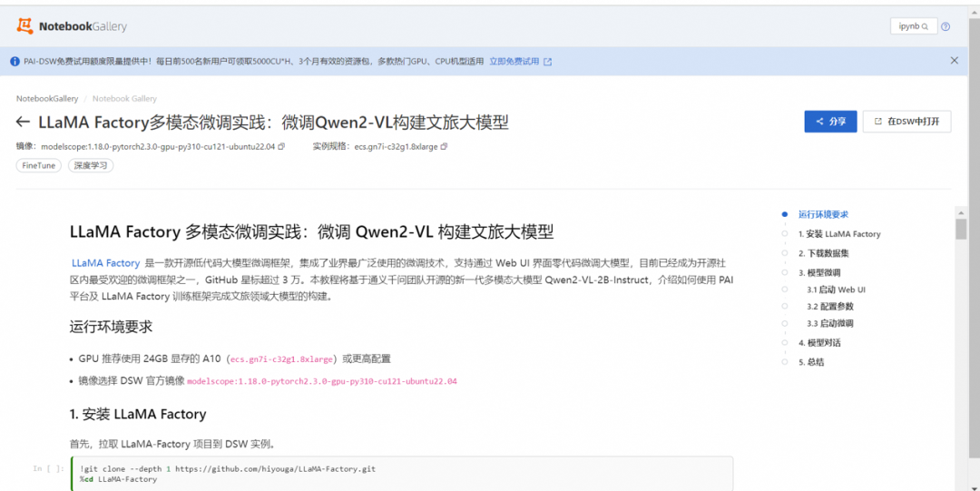Navigate to 5. 总结 in outline

[811, 362]
